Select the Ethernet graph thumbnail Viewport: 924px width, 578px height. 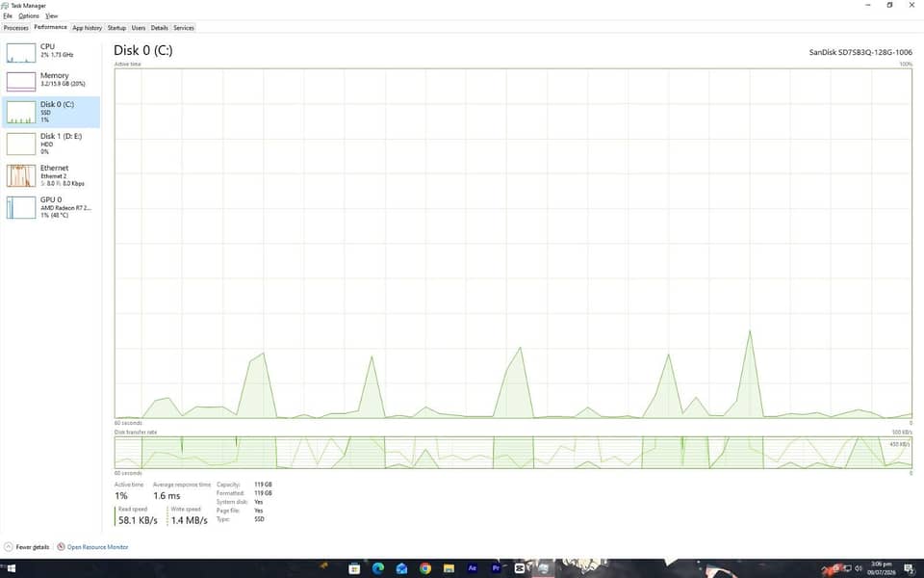21,175
